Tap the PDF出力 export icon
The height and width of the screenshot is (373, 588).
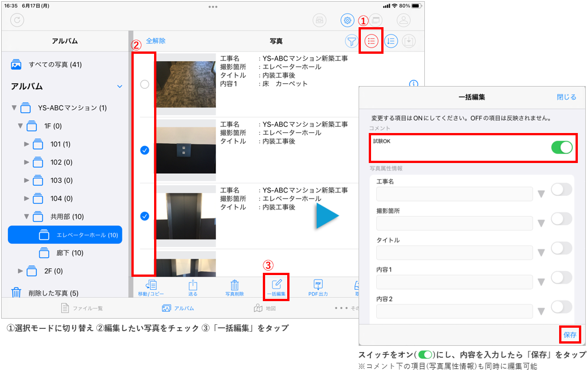click(x=318, y=288)
